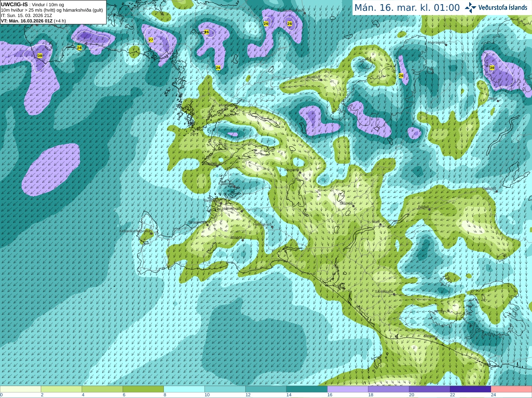Click the Bláfjöll station label

[236, 238]
